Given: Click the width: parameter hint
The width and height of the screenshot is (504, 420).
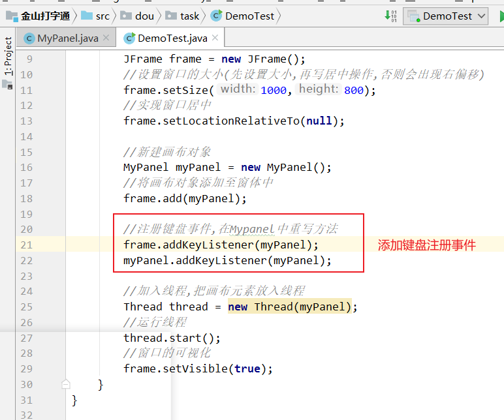Looking at the screenshot, I should point(238,89).
